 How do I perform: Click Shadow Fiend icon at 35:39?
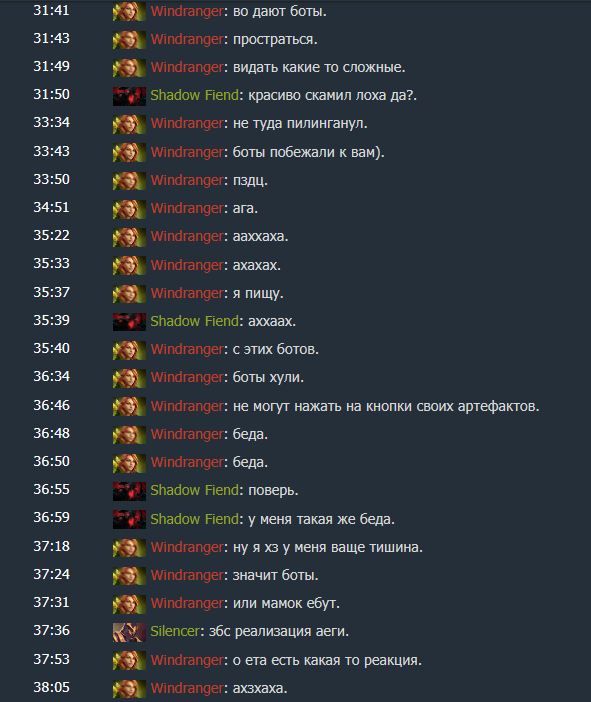129,322
